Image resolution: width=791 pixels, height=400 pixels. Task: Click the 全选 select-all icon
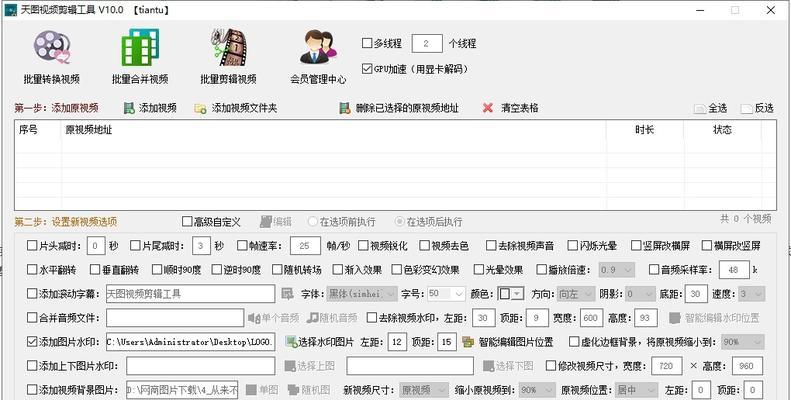click(700, 108)
